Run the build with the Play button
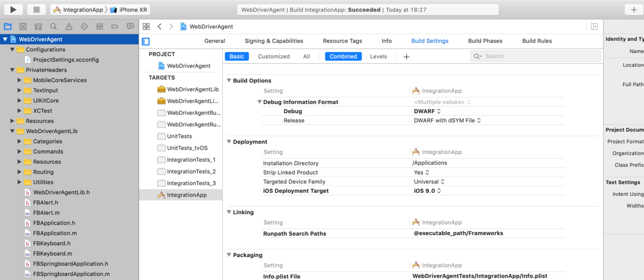The image size is (644, 280). [x=13, y=9]
